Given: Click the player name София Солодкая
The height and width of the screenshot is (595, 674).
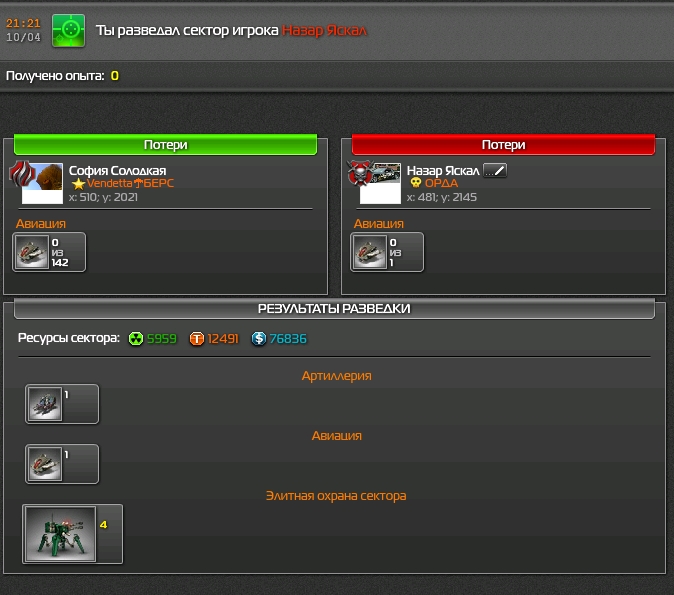Looking at the screenshot, I should (x=117, y=171).
